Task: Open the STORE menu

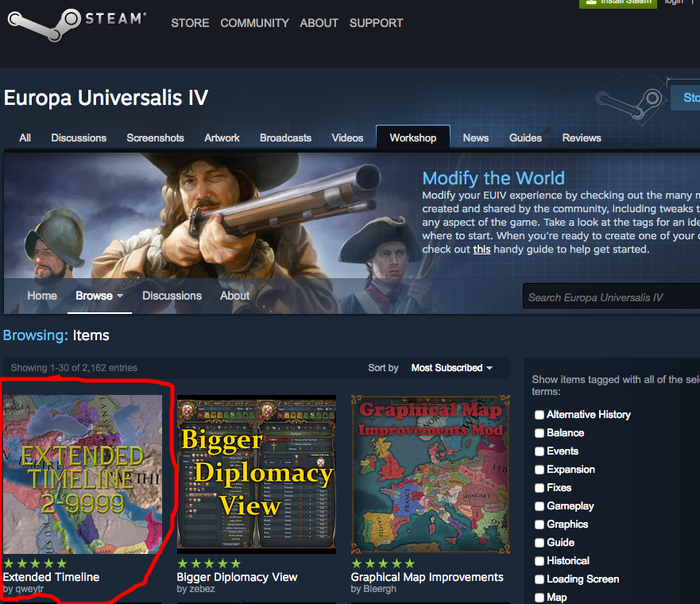Action: point(190,23)
